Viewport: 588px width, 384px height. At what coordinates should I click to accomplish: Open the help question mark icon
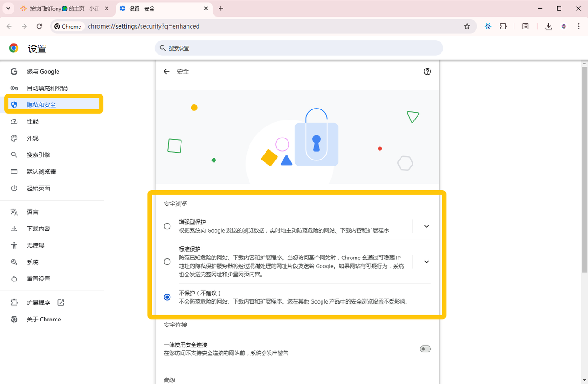tap(427, 71)
